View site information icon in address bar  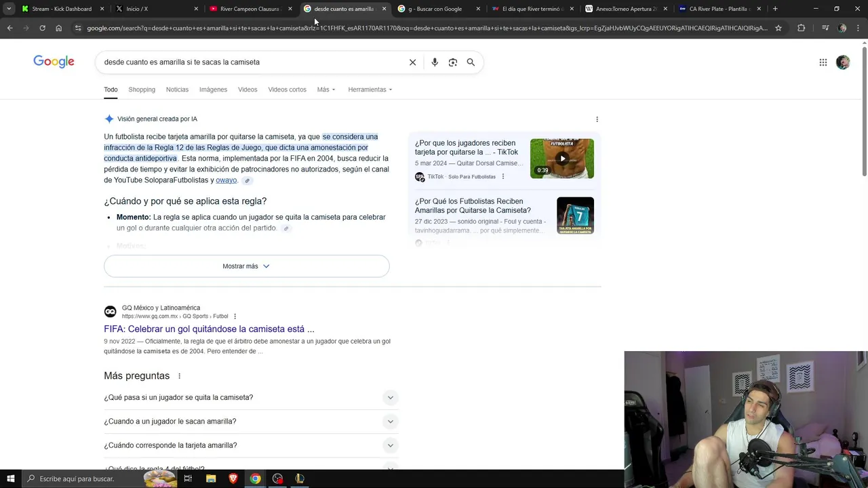[78, 28]
